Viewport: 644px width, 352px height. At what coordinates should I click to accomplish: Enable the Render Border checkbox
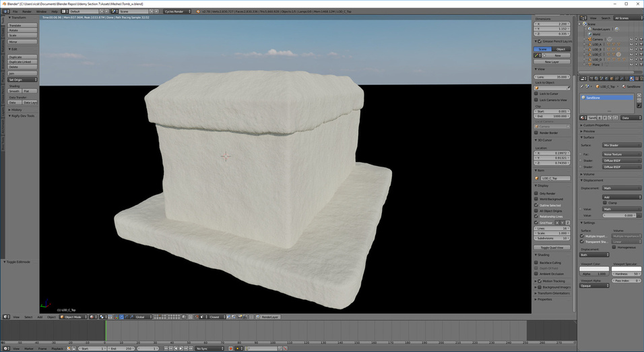click(536, 133)
